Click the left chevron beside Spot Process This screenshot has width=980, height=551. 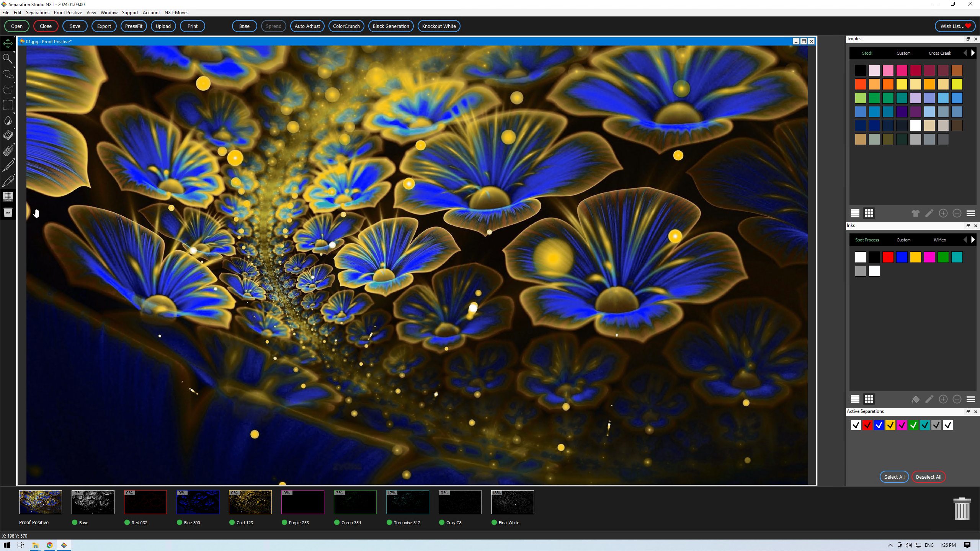coord(965,240)
